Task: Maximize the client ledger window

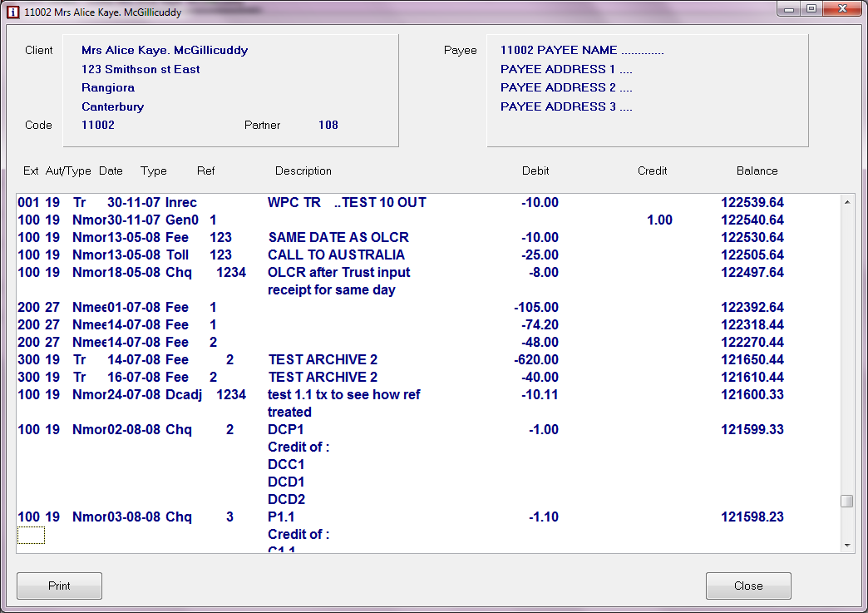Action: click(x=811, y=9)
